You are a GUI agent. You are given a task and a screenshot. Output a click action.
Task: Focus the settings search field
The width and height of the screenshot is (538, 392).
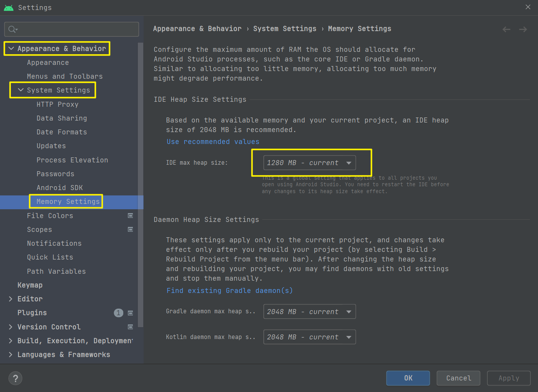71,29
